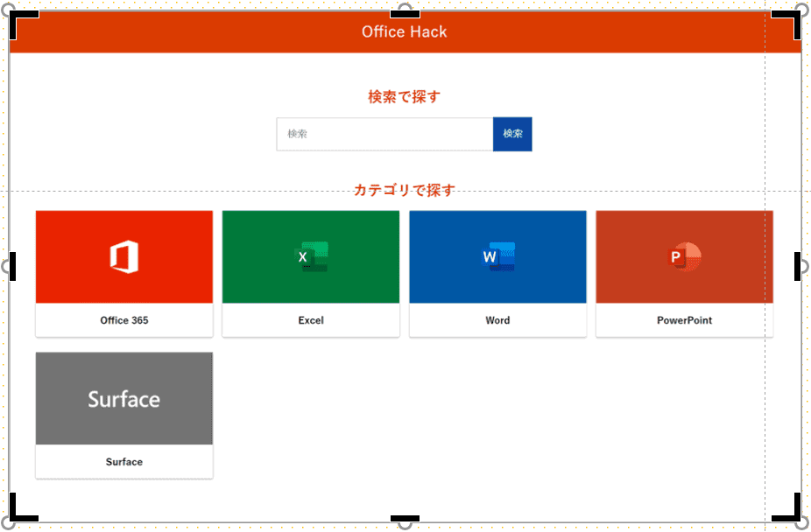This screenshot has width=811, height=532.
Task: Open the PowerPoint label link
Action: click(684, 320)
